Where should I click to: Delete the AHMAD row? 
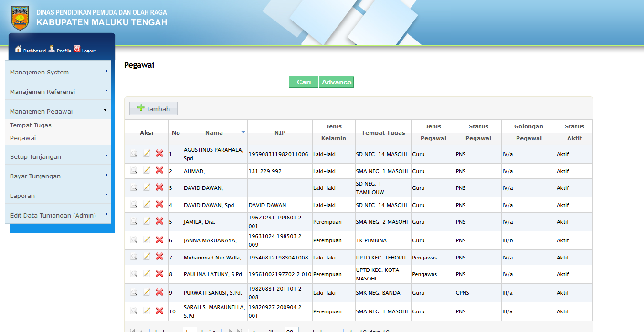pos(159,170)
